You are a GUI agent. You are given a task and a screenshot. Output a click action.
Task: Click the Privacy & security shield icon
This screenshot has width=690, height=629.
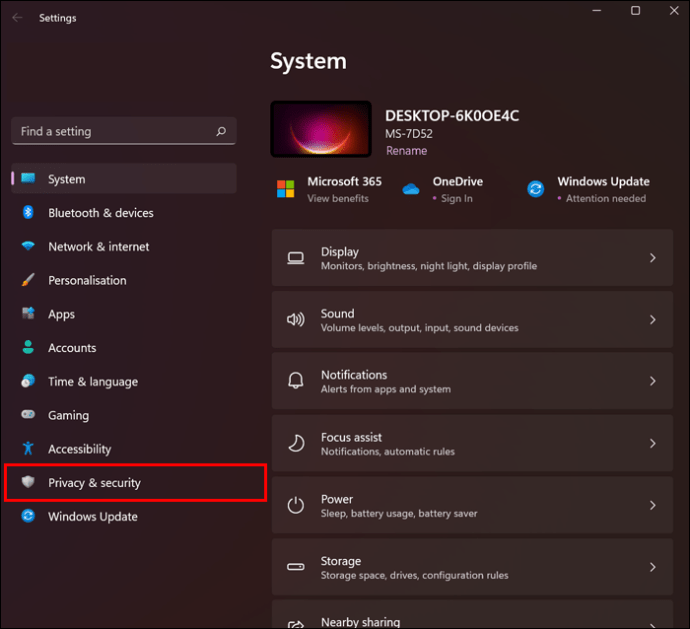(28, 482)
